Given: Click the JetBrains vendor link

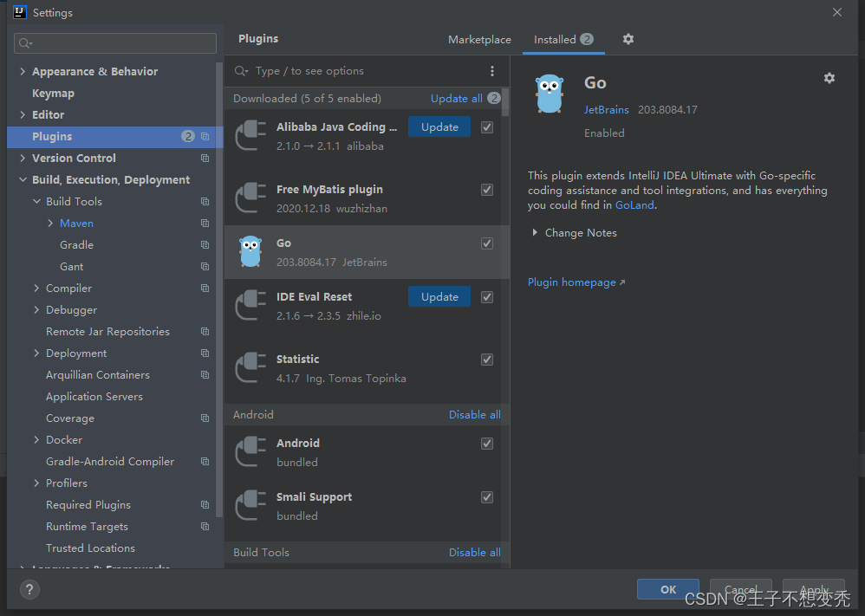Looking at the screenshot, I should pyautogui.click(x=606, y=110).
